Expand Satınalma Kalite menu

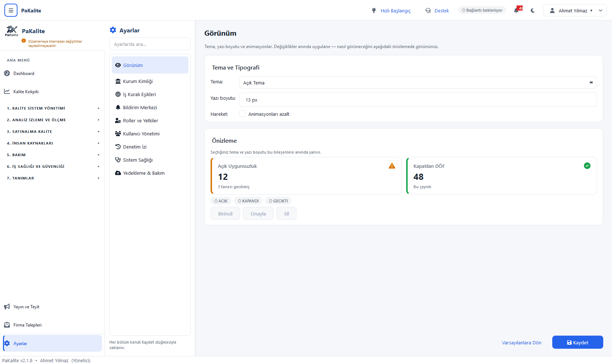[x=53, y=131]
